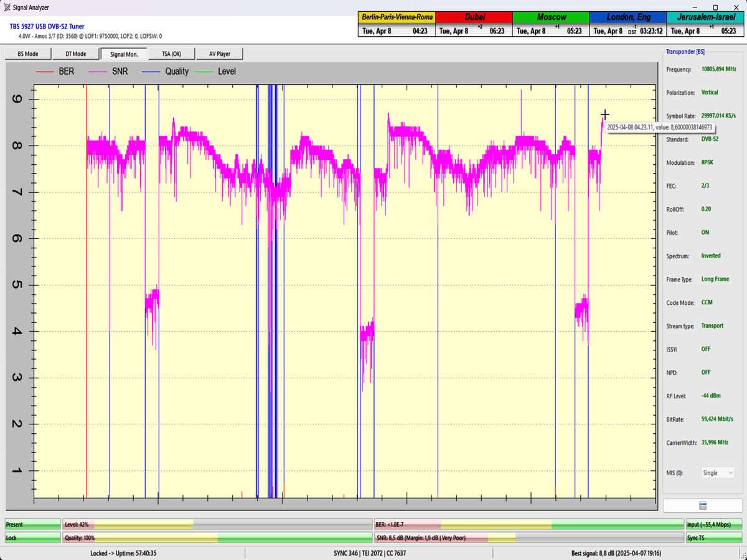Select the Signal Mon. tab
Image resolution: width=747 pixels, height=560 pixels.
coord(123,54)
